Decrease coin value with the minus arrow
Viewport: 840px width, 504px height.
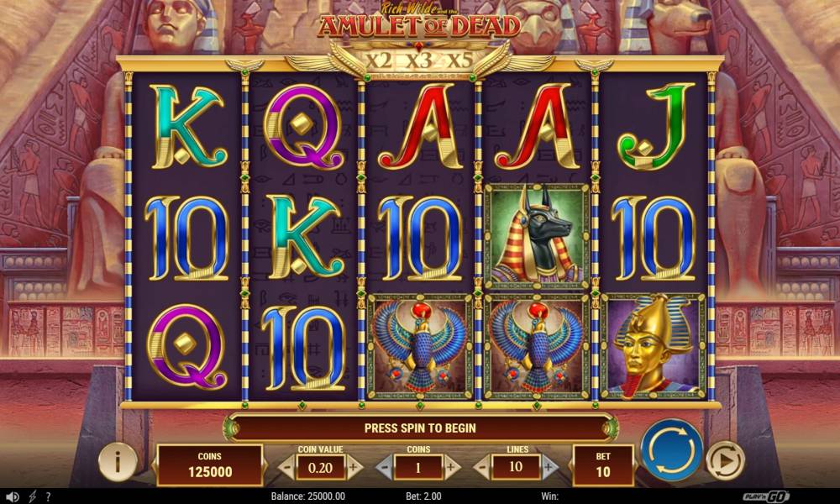click(x=286, y=468)
